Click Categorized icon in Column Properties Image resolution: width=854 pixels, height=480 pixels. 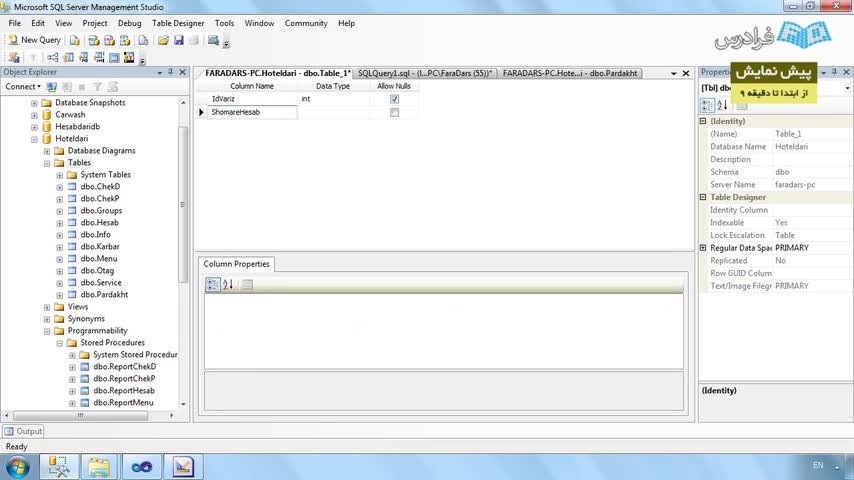coord(213,284)
